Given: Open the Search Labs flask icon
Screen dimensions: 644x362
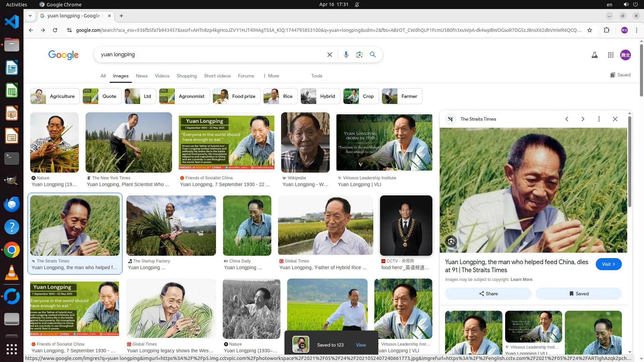Looking at the screenshot, I should tap(594, 55).
